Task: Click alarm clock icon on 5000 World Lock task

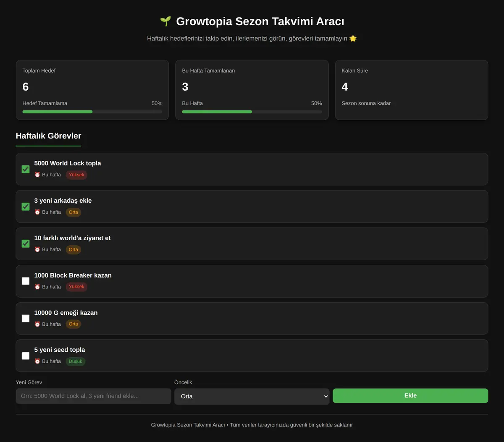Action: [37, 175]
